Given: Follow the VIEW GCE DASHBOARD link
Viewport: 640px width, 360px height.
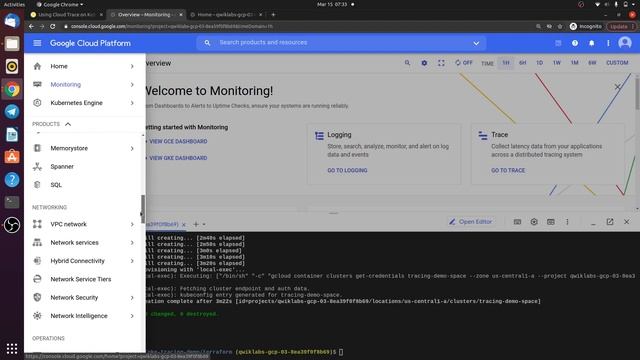Looking at the screenshot, I should coord(178,141).
